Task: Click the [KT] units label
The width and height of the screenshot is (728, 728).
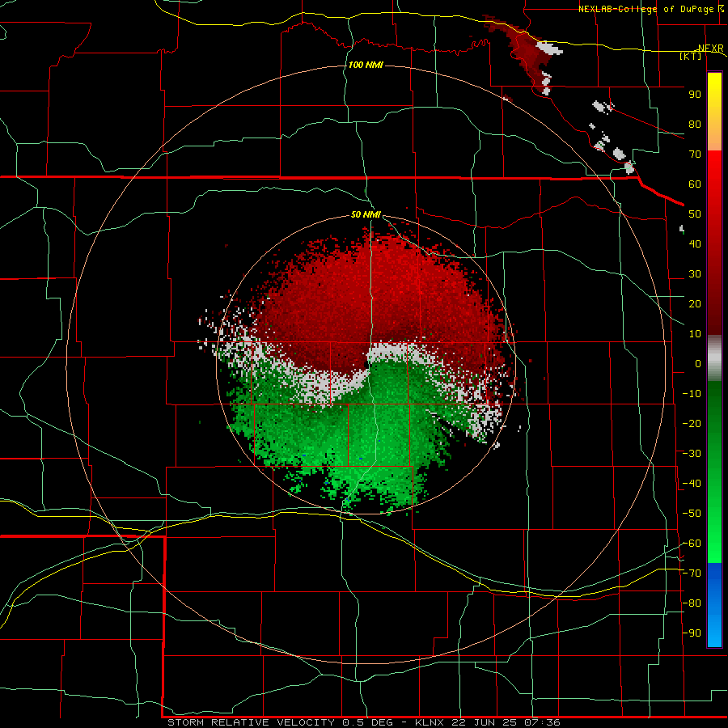Action: click(x=691, y=56)
